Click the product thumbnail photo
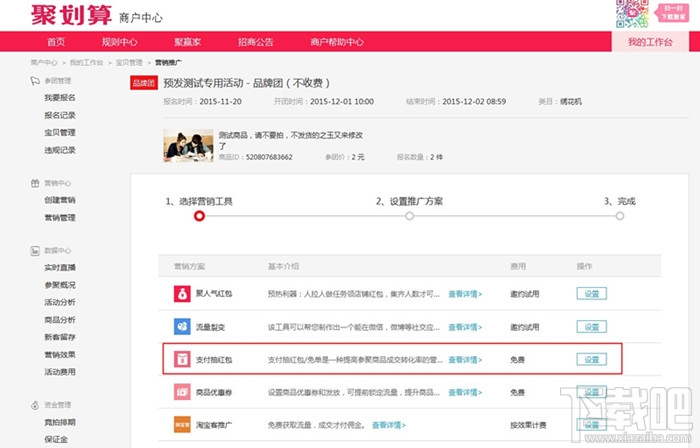Viewport: 700px width, 448px height. 188,145
